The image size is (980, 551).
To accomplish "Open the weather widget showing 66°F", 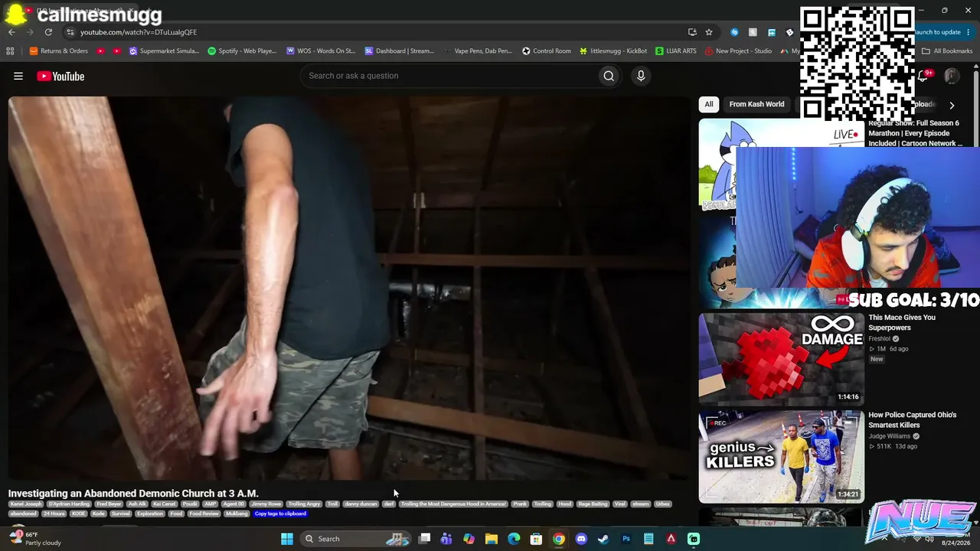I will [35, 539].
